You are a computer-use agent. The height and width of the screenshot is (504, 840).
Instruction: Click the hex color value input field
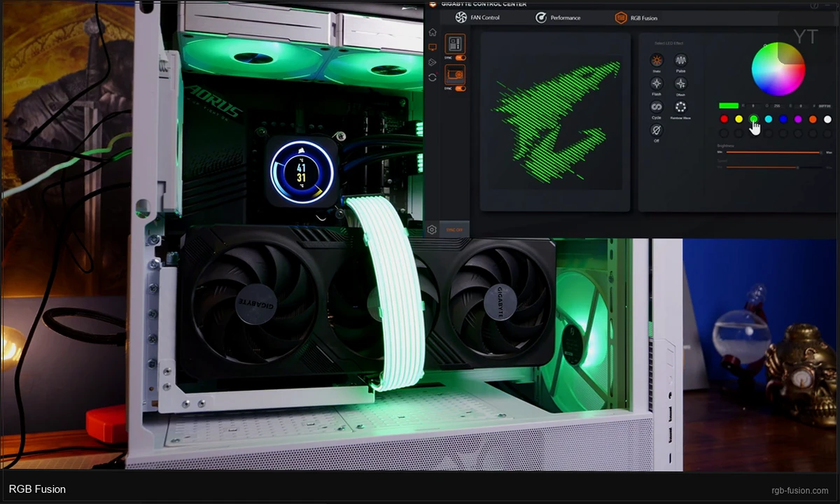pos(824,106)
